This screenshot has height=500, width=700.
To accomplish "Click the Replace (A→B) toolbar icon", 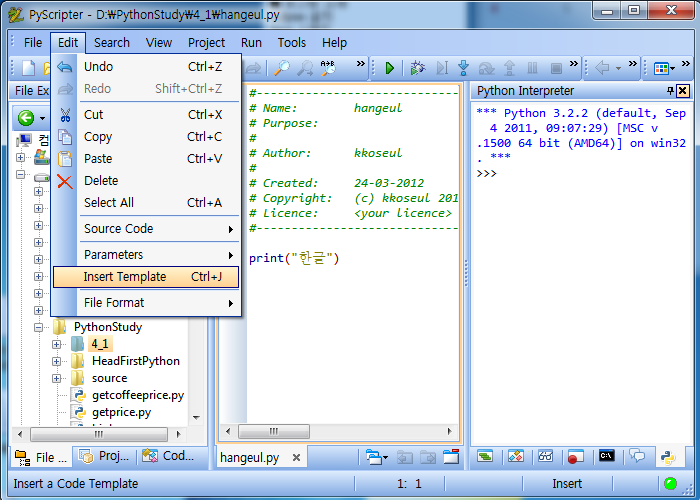I will 329,68.
